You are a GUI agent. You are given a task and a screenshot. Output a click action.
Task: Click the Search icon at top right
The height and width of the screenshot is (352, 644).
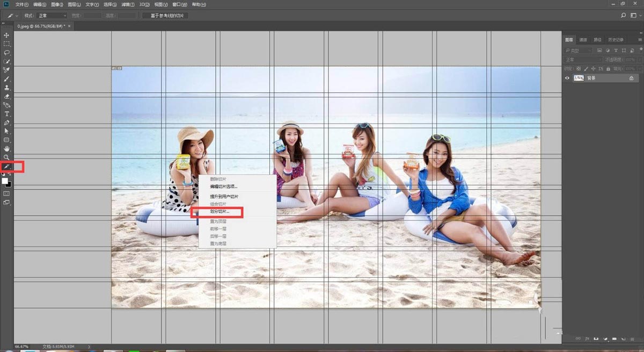[x=624, y=16]
